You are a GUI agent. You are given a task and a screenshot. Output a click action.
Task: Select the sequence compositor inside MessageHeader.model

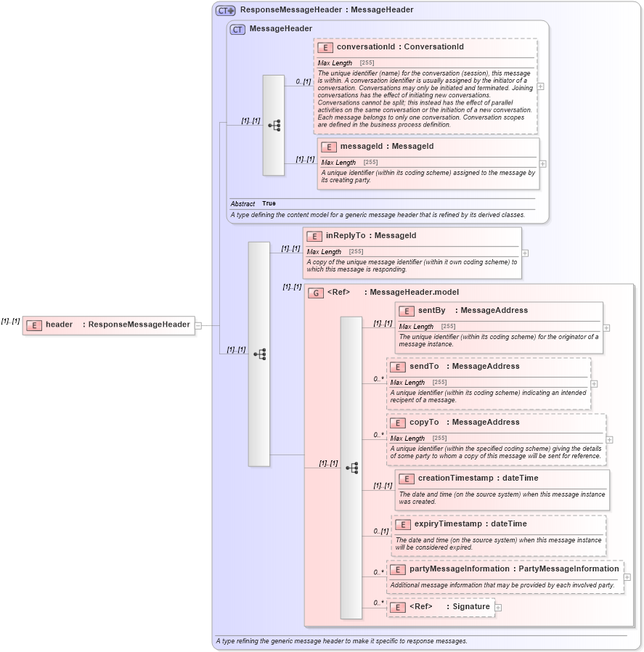(x=351, y=468)
